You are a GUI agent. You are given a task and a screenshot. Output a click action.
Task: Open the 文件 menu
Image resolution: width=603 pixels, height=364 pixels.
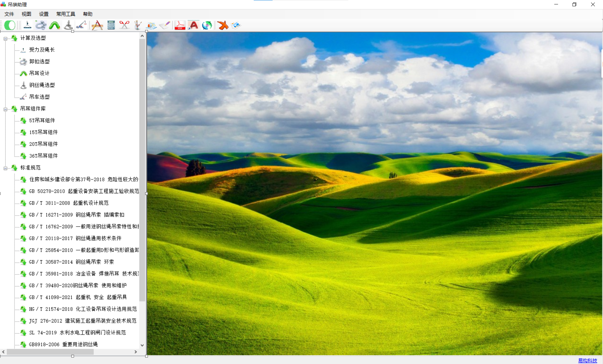9,14
